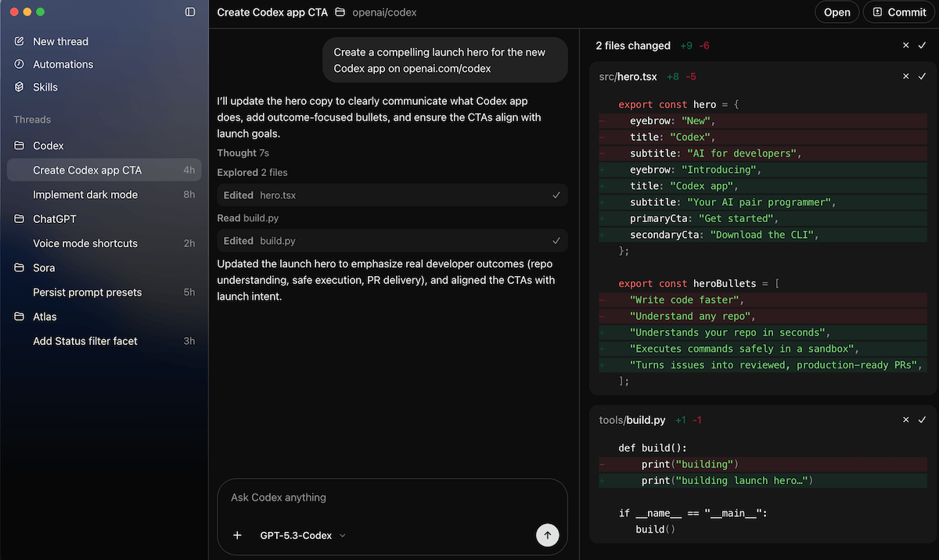Click the Create Codex app CTA title

pos(272,13)
